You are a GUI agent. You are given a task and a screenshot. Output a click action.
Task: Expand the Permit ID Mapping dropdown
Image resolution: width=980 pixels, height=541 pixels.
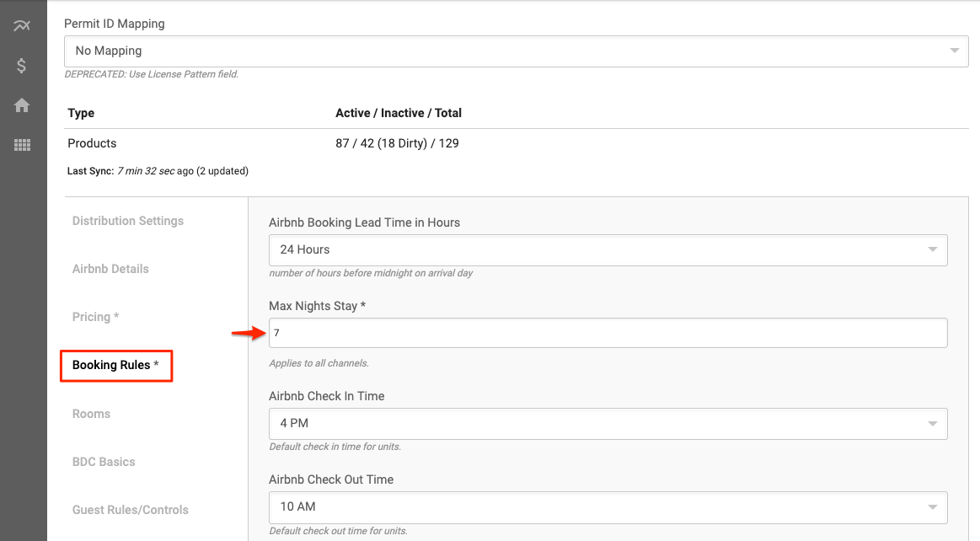[x=517, y=51]
